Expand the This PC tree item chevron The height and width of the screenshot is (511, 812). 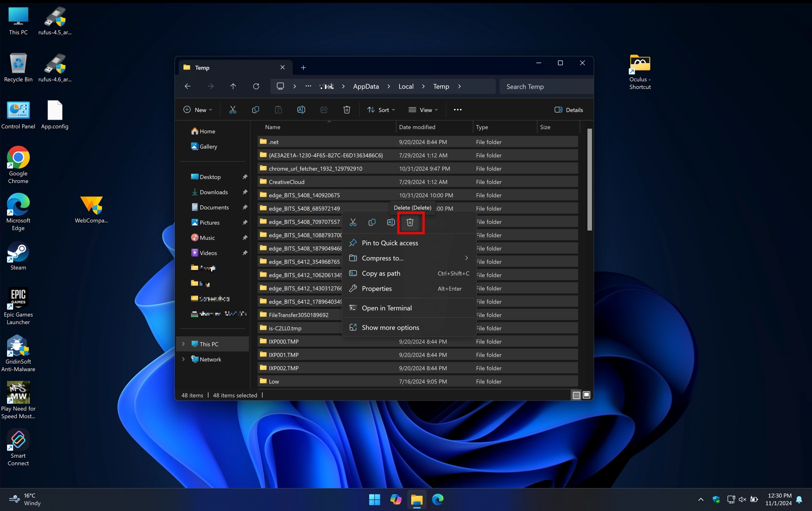coord(183,344)
